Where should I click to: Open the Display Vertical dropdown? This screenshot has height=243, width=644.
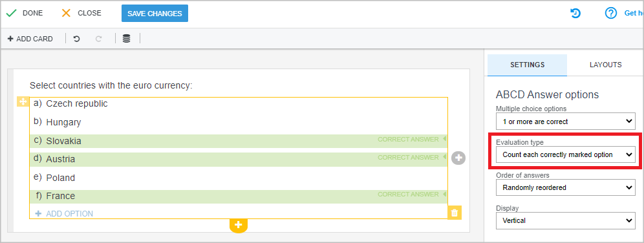(566, 220)
